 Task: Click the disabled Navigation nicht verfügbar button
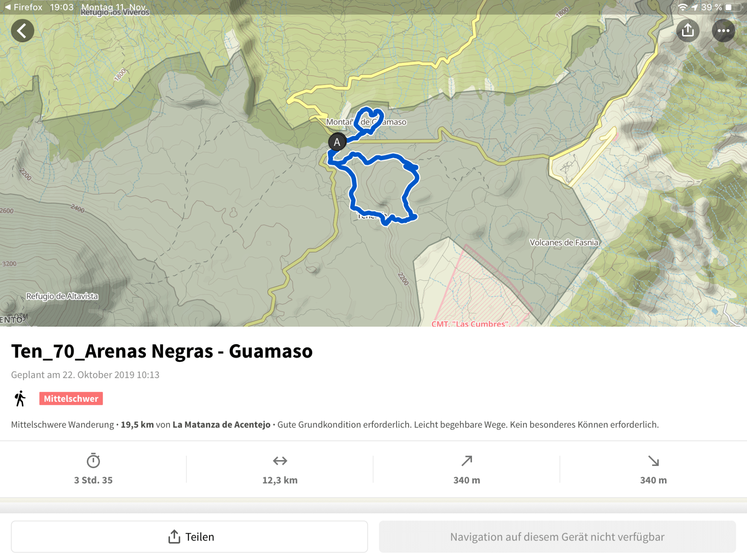click(x=557, y=537)
